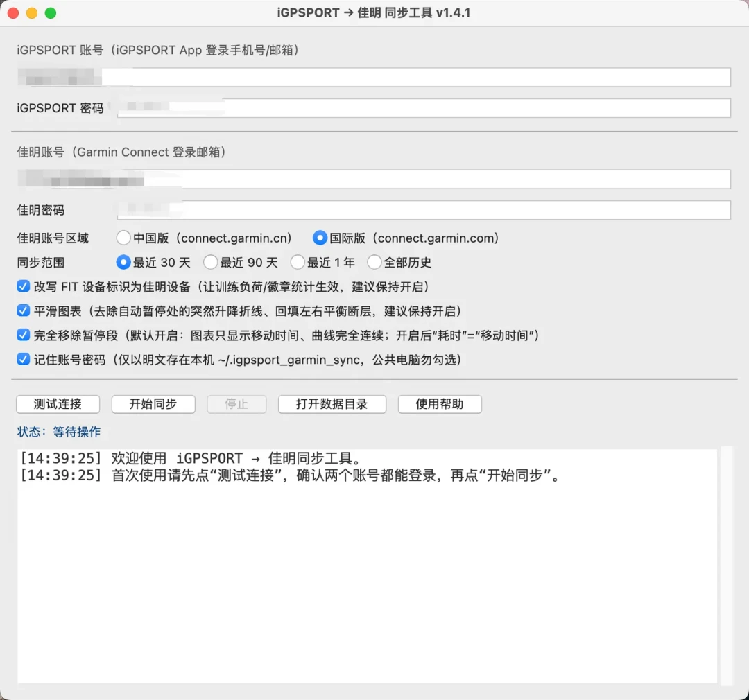749x700 pixels.
Task: Open data folder via 打开数据目录
Action: click(332, 404)
